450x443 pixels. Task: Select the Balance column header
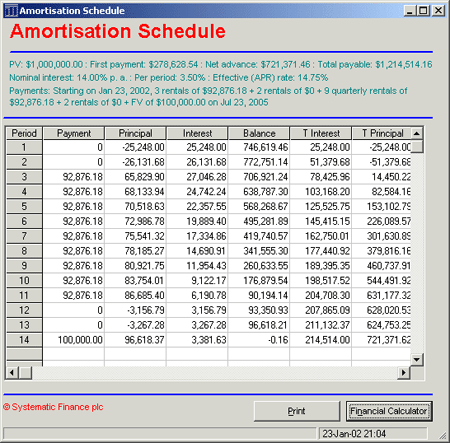click(259, 133)
